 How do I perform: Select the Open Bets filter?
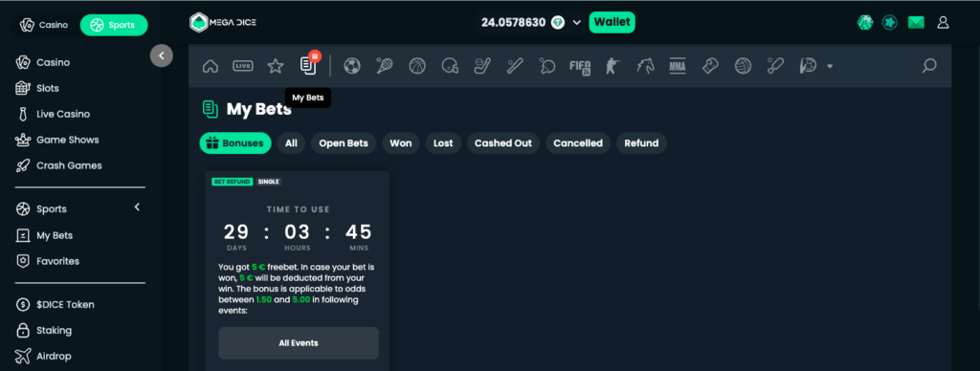pyautogui.click(x=344, y=143)
